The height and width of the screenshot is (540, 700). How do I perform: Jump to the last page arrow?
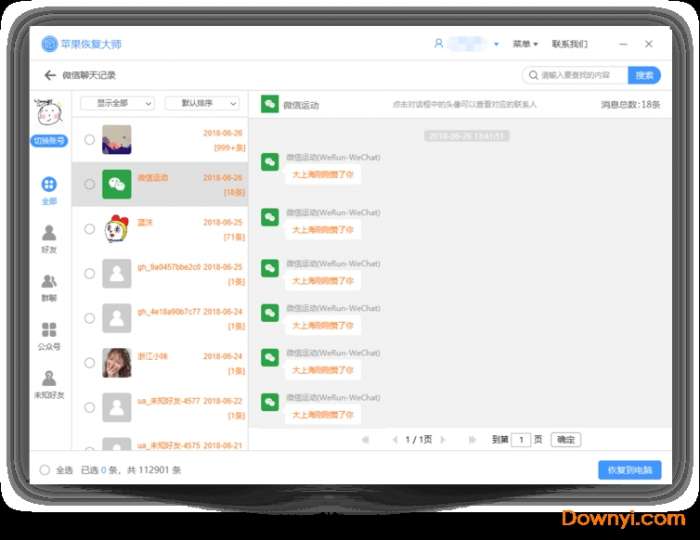coord(472,440)
